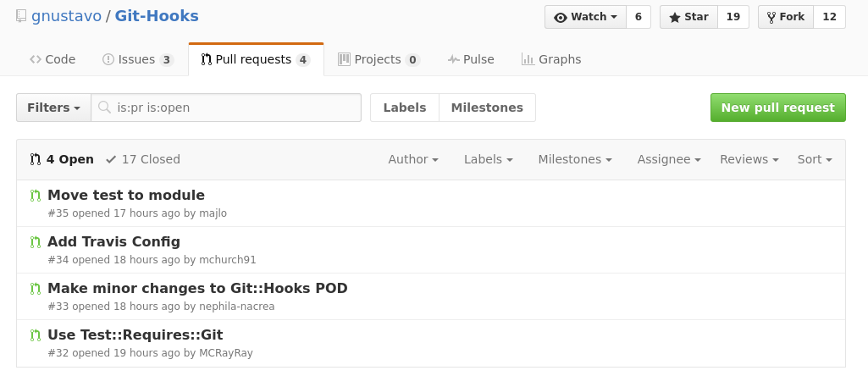Click pull request icon beside Use Test::Requires::Git
The width and height of the screenshot is (868, 376).
click(36, 335)
